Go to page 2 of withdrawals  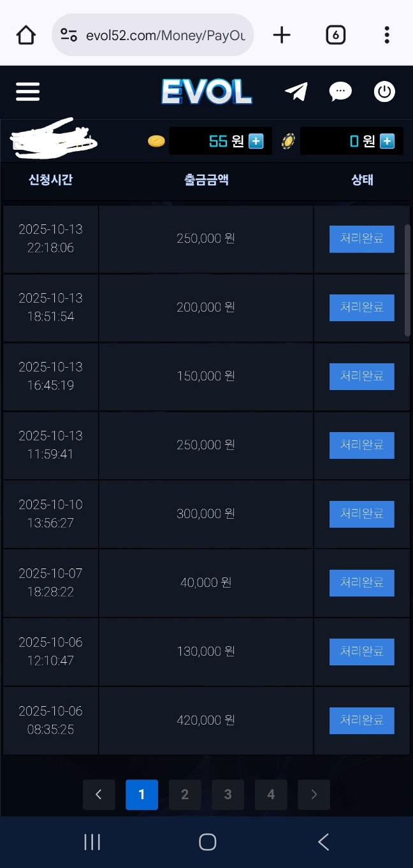tap(185, 794)
